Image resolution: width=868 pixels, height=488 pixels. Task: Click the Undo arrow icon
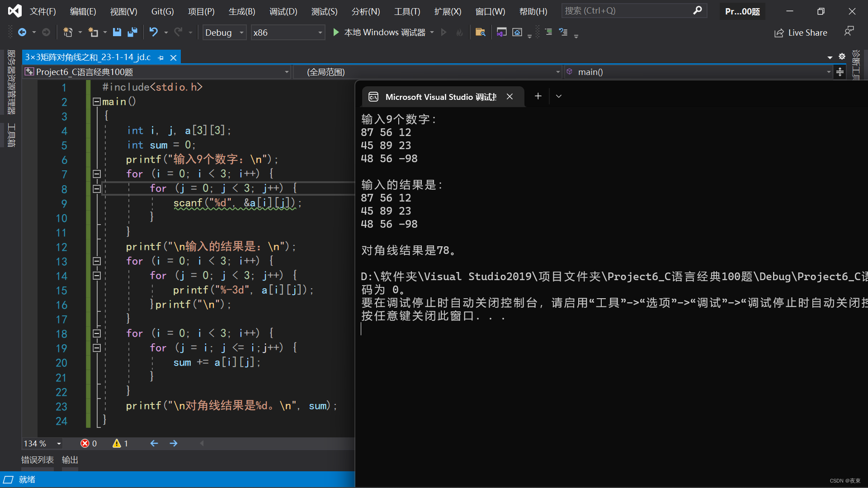(x=154, y=32)
